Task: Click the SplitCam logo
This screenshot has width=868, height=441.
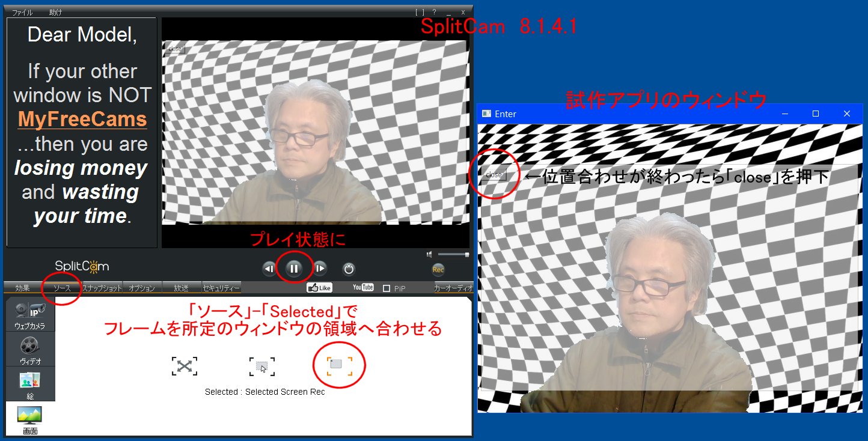Action: click(x=82, y=266)
